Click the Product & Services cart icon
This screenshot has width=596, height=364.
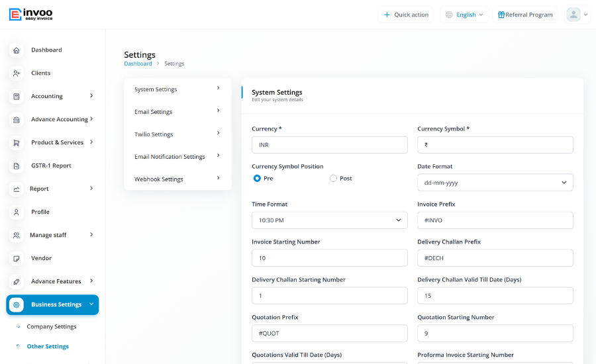click(17, 143)
